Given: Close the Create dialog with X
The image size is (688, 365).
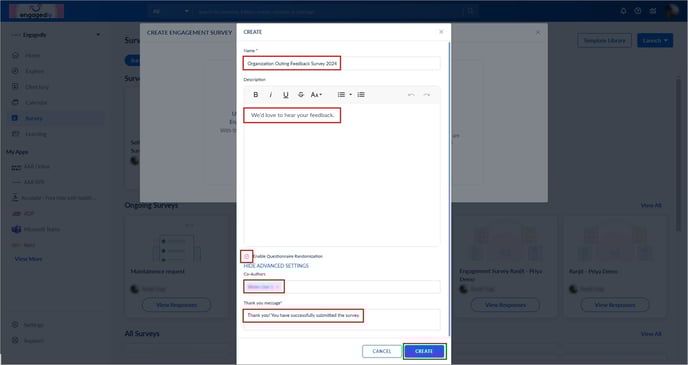Looking at the screenshot, I should [x=441, y=32].
